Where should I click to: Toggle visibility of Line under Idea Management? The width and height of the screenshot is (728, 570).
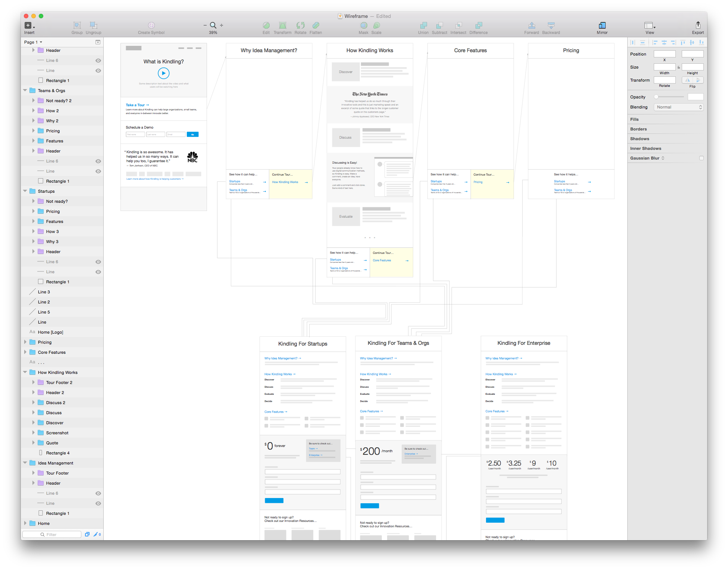tap(98, 503)
